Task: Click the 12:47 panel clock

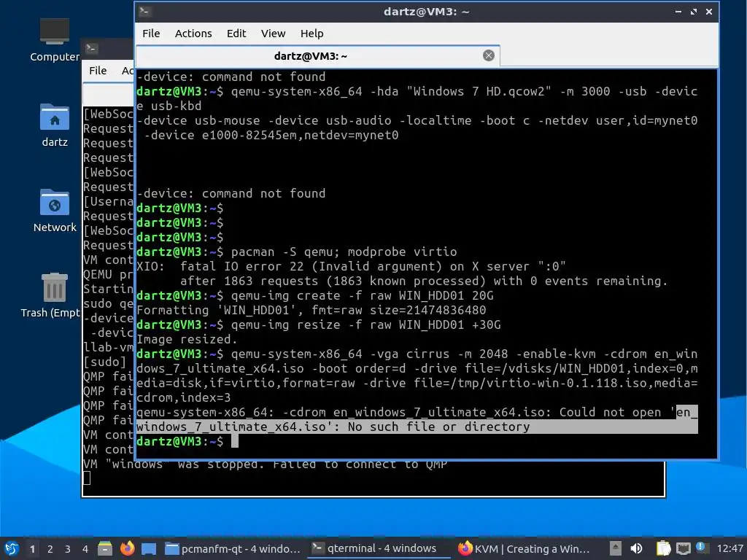Action: click(729, 548)
